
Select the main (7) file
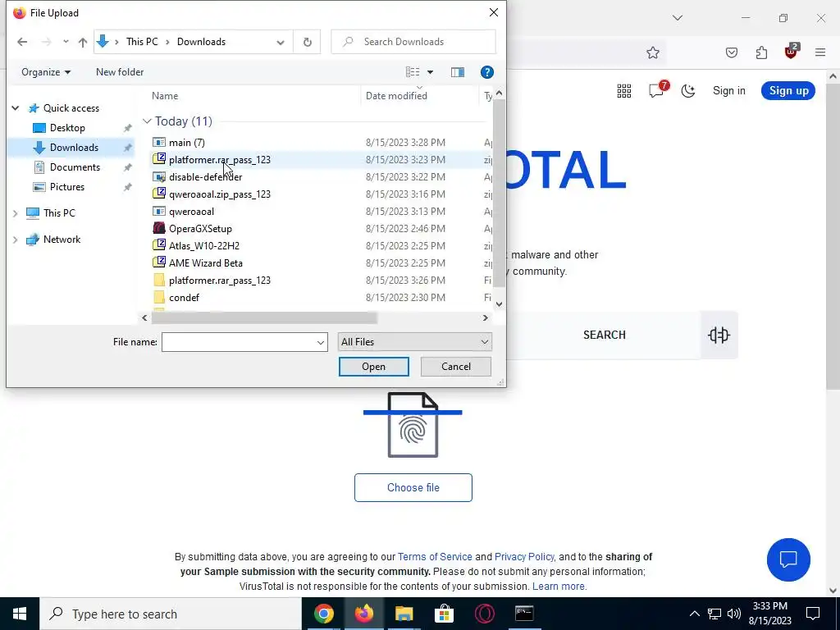(x=186, y=143)
